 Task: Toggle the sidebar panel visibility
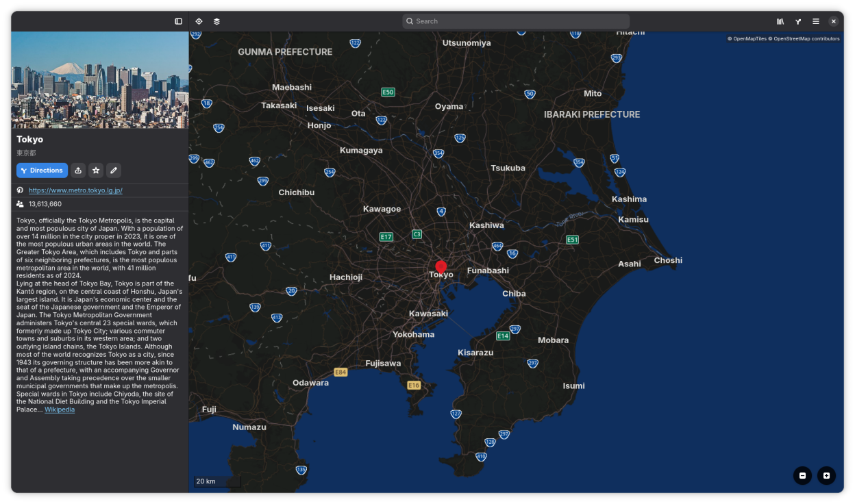point(178,21)
